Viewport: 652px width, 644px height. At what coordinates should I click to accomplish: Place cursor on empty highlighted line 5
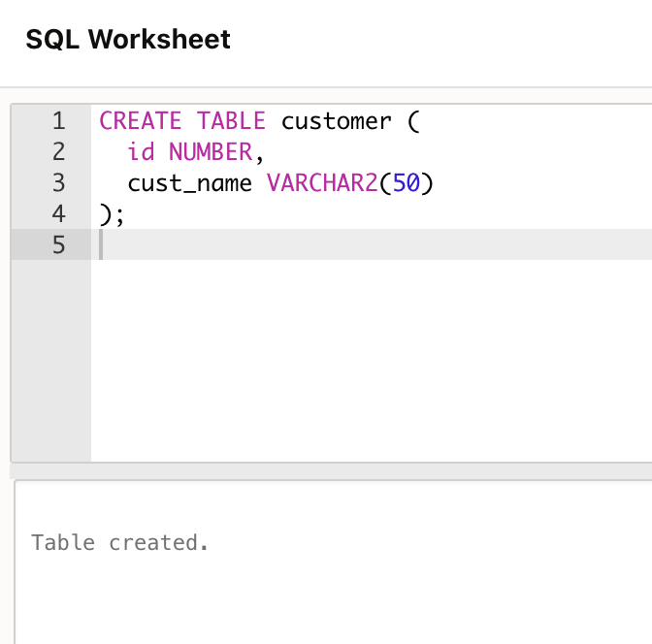tap(369, 245)
